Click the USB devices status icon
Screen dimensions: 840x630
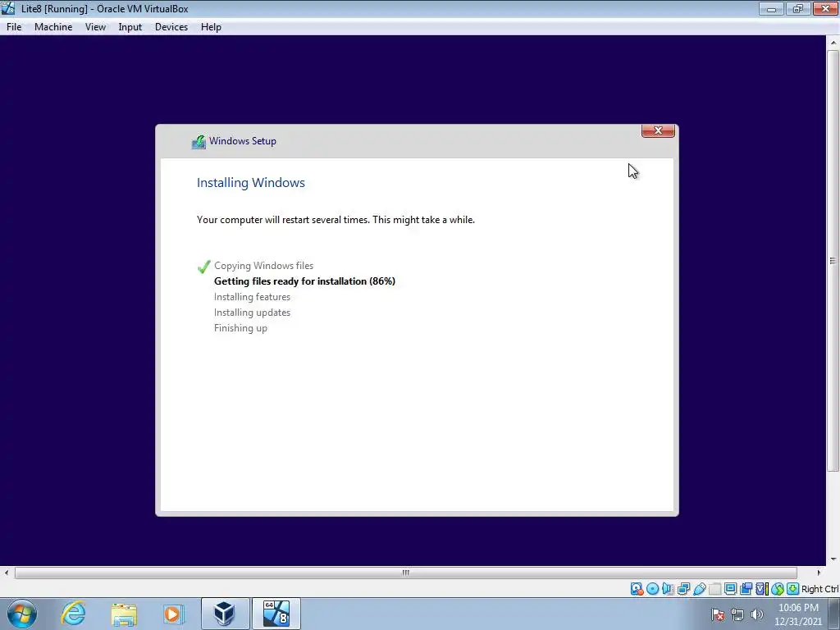(x=699, y=589)
